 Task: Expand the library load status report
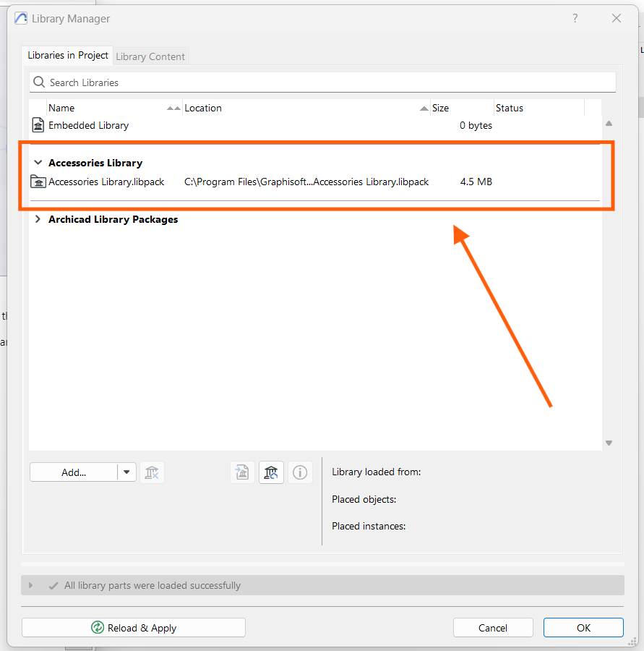pyautogui.click(x=30, y=585)
